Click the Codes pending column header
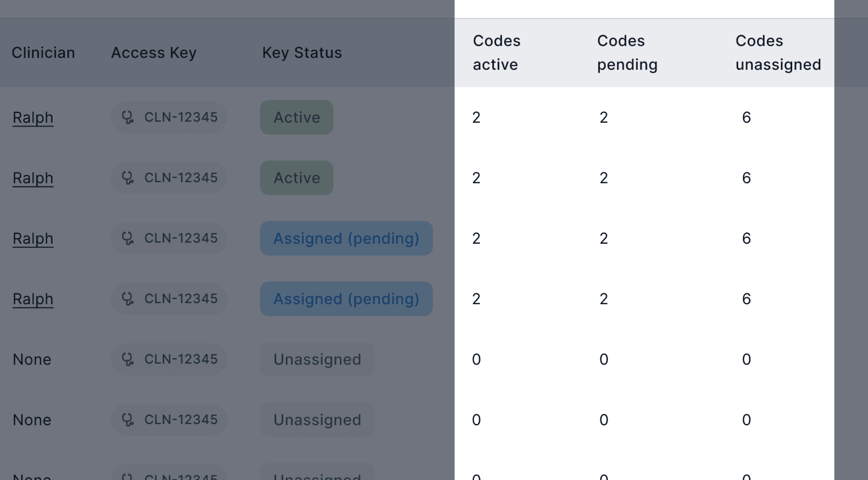Screen dimensions: 868x480 627,52
